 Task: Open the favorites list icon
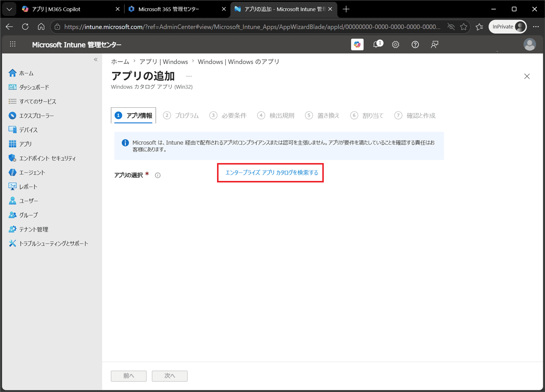point(480,26)
